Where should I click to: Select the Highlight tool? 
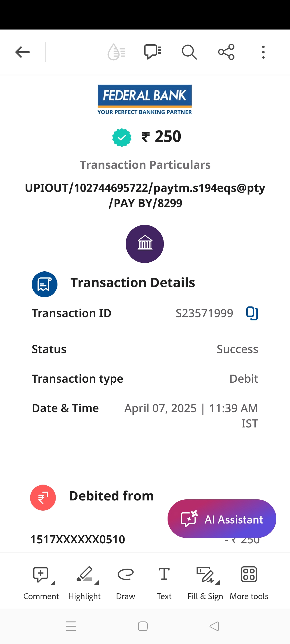(x=84, y=575)
